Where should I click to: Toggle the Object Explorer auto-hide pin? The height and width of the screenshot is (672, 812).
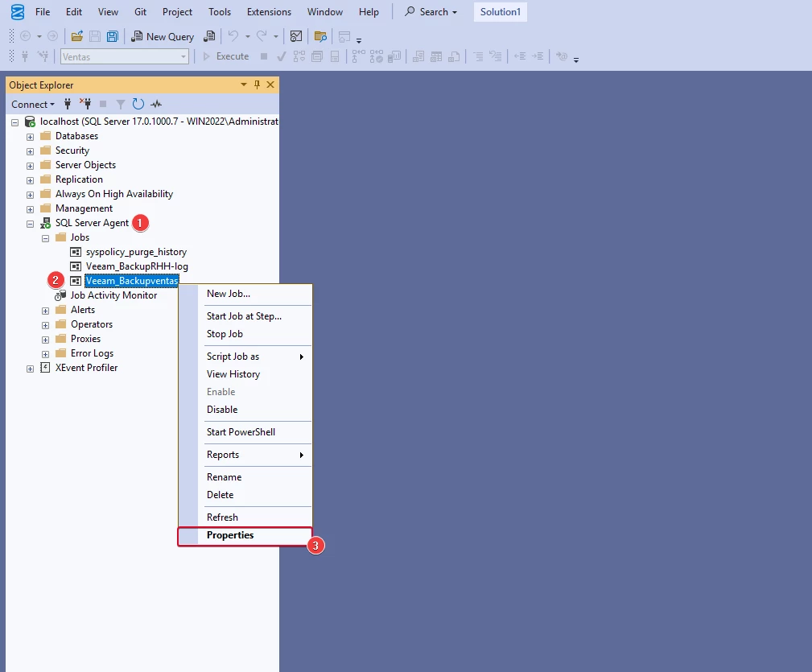[x=257, y=85]
